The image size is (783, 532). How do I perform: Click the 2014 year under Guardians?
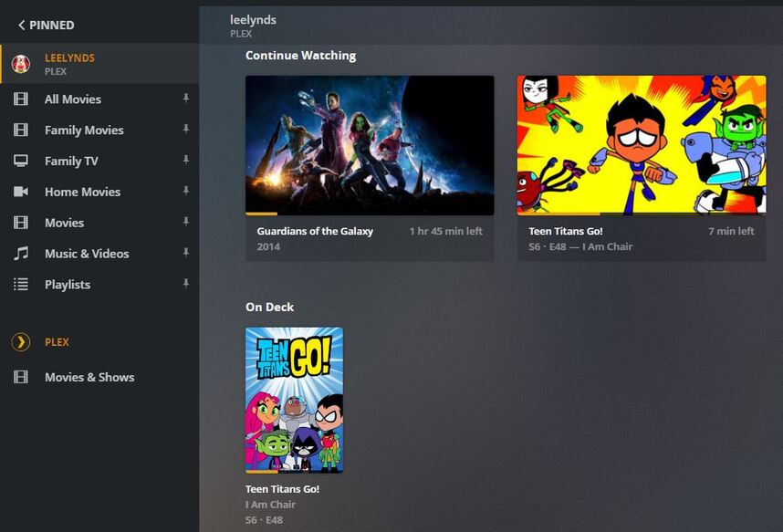[268, 246]
